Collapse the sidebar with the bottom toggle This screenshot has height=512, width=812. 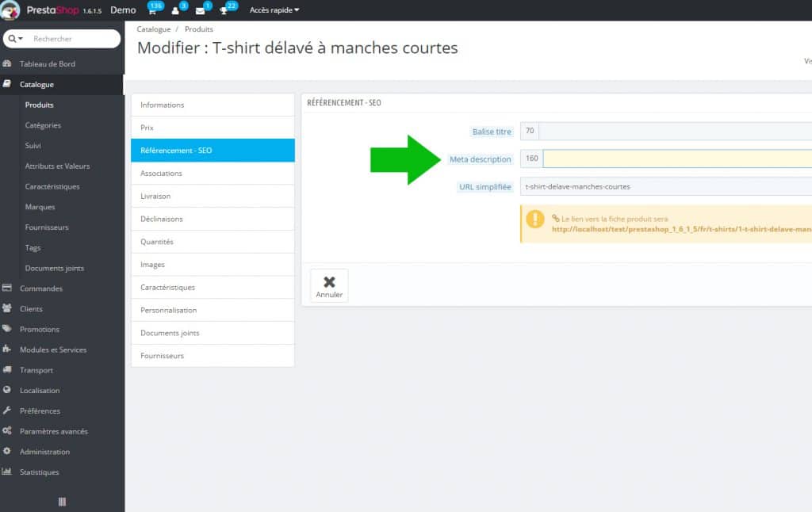(x=62, y=502)
